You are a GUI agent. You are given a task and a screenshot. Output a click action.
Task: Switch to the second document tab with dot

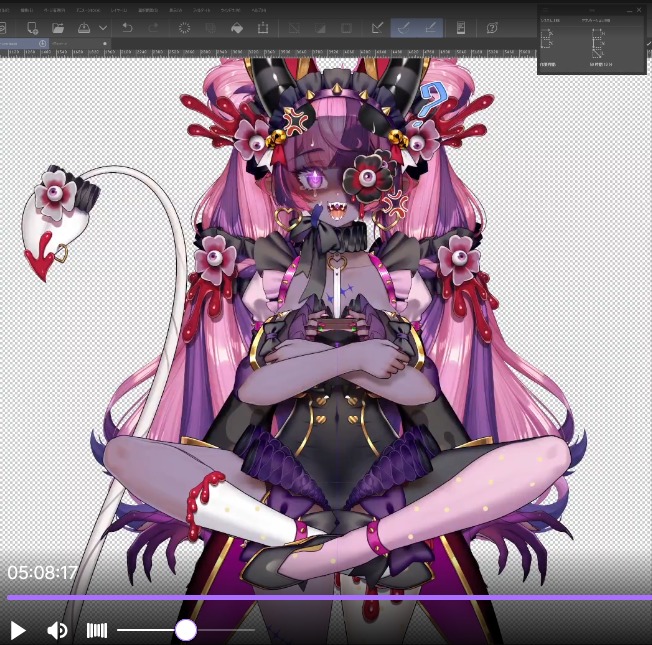tap(80, 43)
